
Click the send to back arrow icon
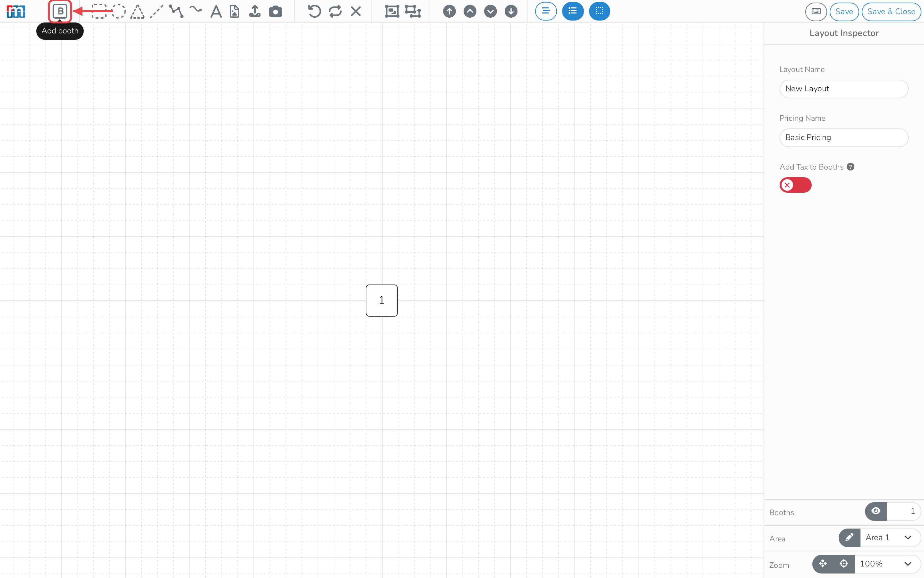tap(511, 12)
